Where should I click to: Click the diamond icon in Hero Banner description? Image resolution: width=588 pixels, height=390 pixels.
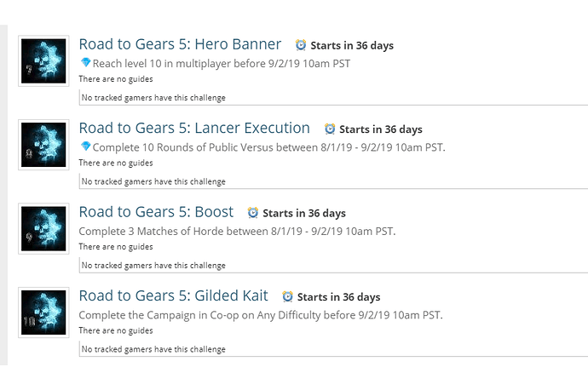[85, 63]
